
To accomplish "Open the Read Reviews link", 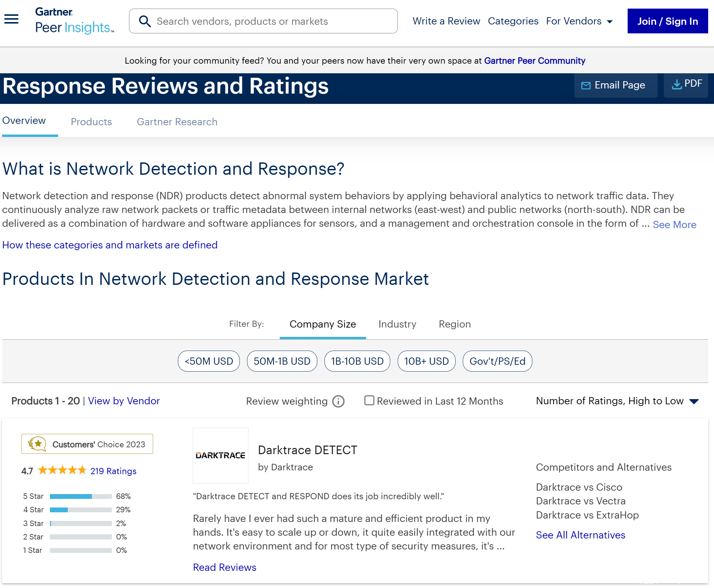I will 224,567.
